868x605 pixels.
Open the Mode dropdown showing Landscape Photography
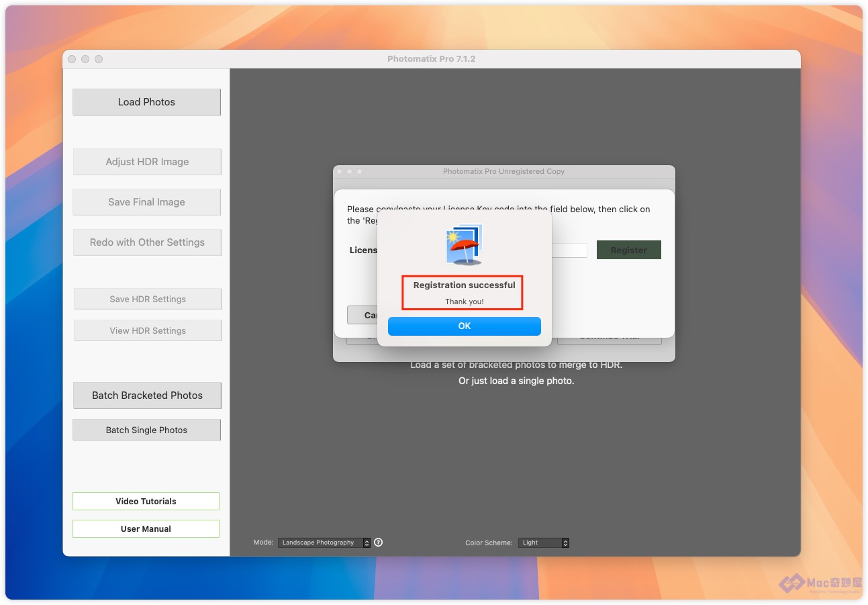point(324,543)
